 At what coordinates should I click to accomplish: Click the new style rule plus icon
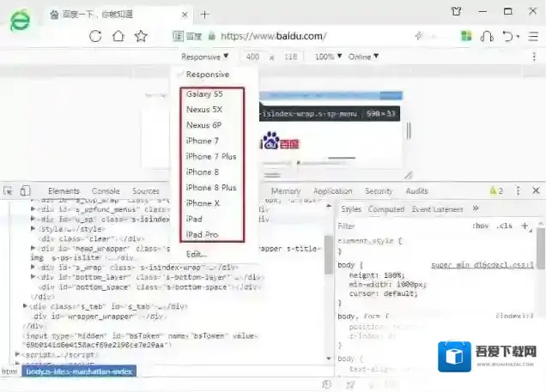[x=525, y=226]
